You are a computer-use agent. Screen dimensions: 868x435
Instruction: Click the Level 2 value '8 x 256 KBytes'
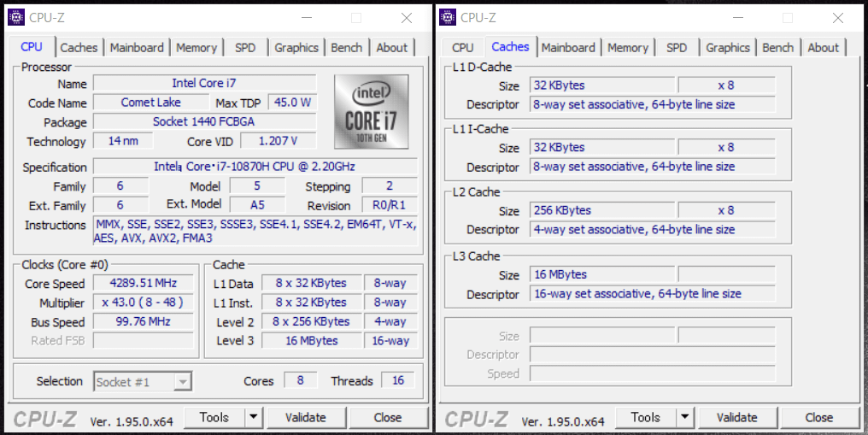click(311, 321)
